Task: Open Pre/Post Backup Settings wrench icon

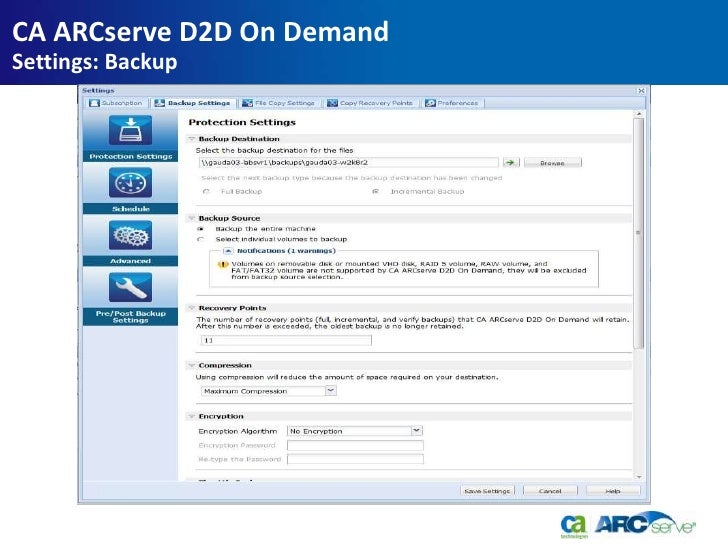Action: [130, 287]
